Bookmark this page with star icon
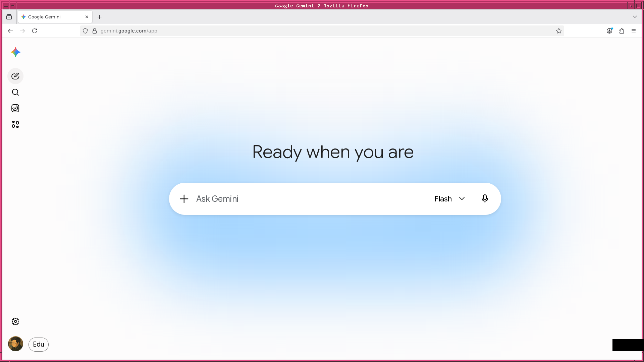Screen dimensions: 644x362 (x=559, y=31)
